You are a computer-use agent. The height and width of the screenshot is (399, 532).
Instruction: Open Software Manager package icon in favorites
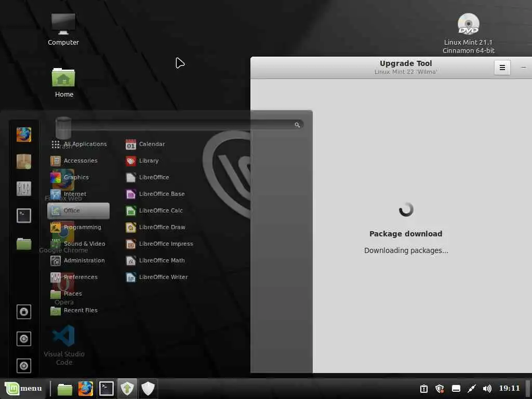click(x=24, y=162)
